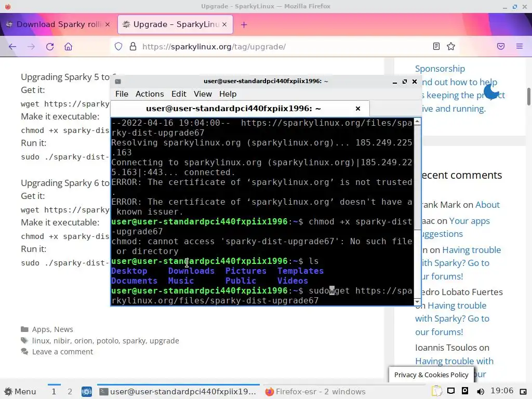Open the terminal Actions menu
532x399 pixels.
pyautogui.click(x=150, y=94)
